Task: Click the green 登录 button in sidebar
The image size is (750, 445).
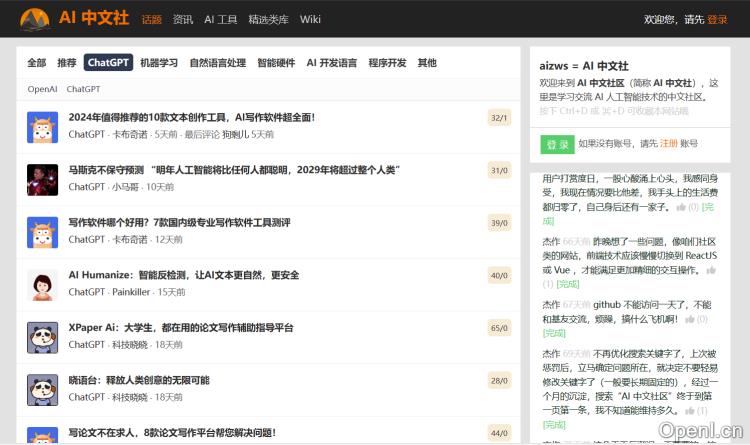Action: point(557,144)
